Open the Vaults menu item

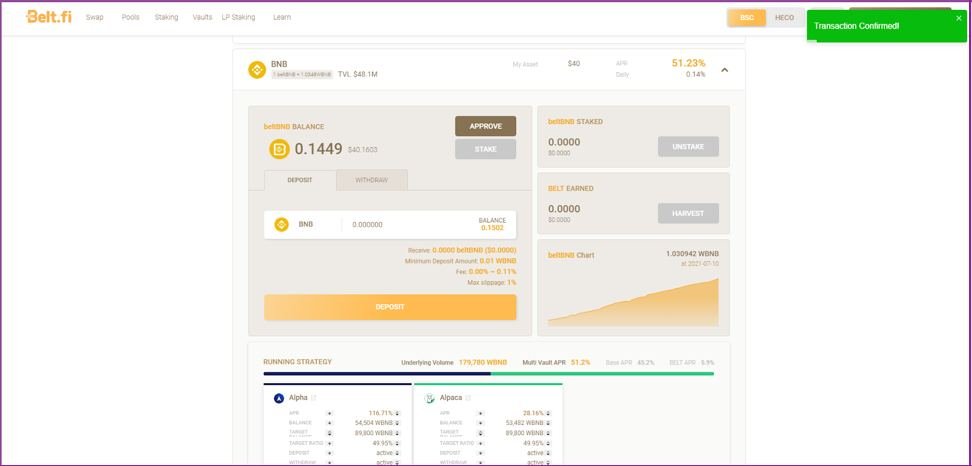tap(202, 17)
